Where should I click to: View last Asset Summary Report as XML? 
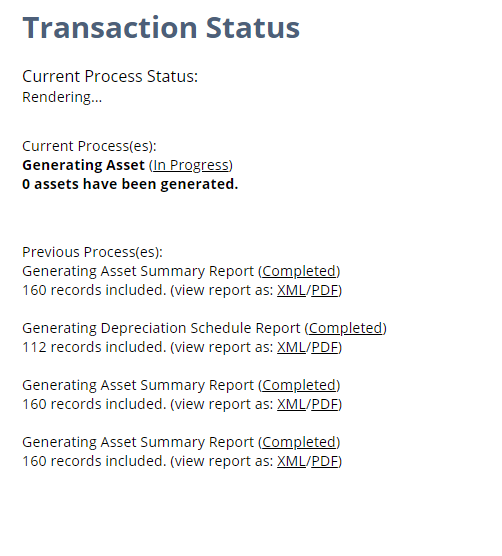[x=291, y=461]
